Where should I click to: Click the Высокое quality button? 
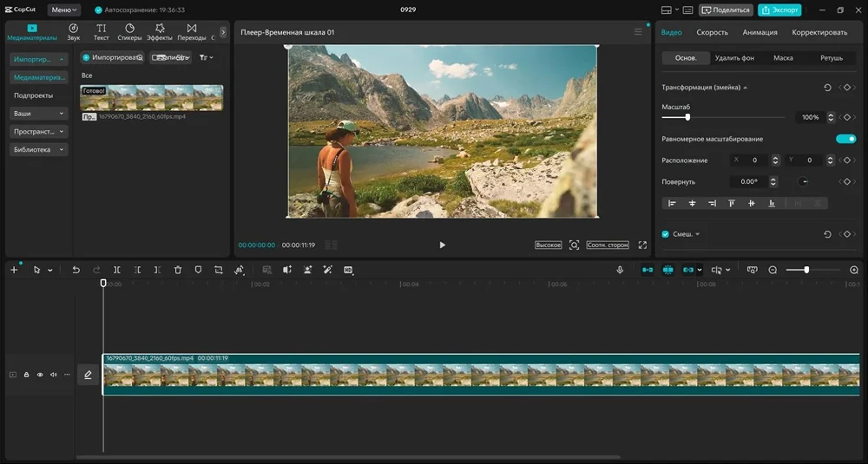tap(548, 245)
